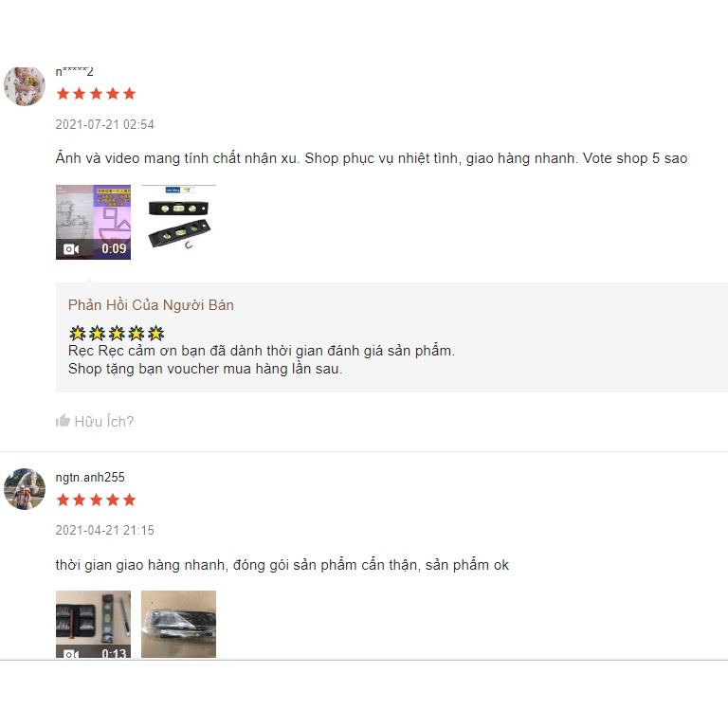Click the 2021-07-21 02:54 review timestamp
Screen dimensions: 728x728
point(105,124)
